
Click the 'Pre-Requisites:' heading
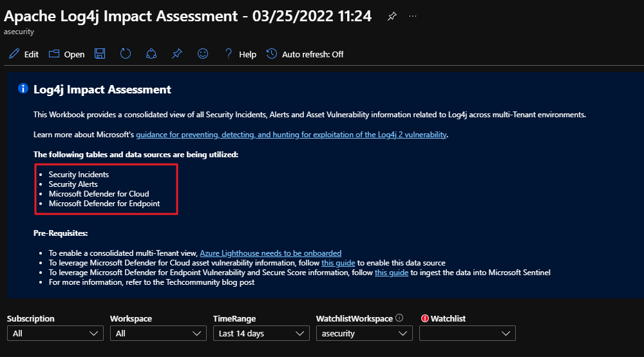61,233
